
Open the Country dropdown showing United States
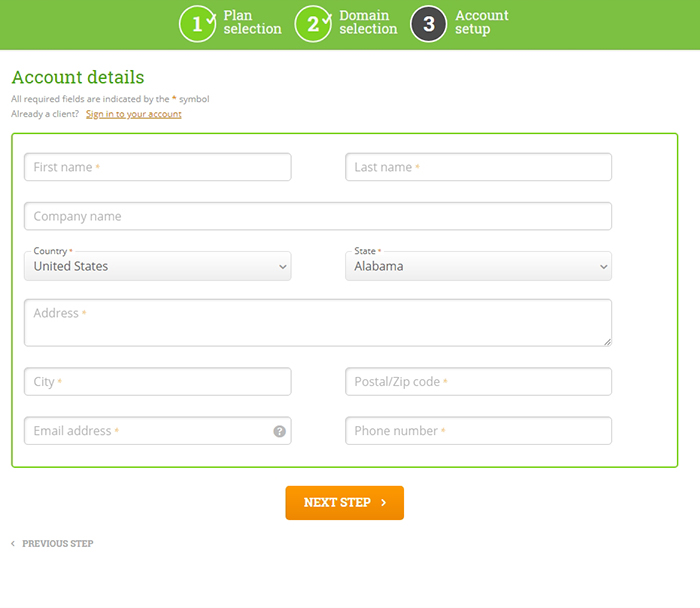coord(158,266)
